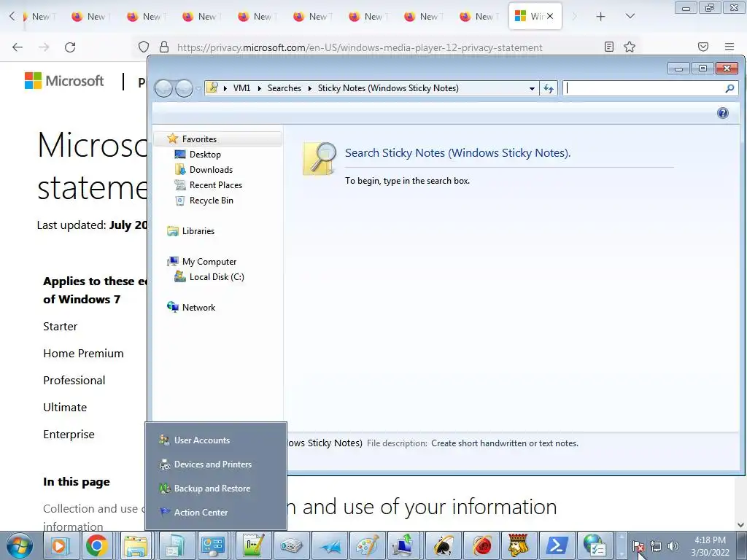Open the globe with checklist taskbar icon
This screenshot has height=560, width=747.
(595, 545)
